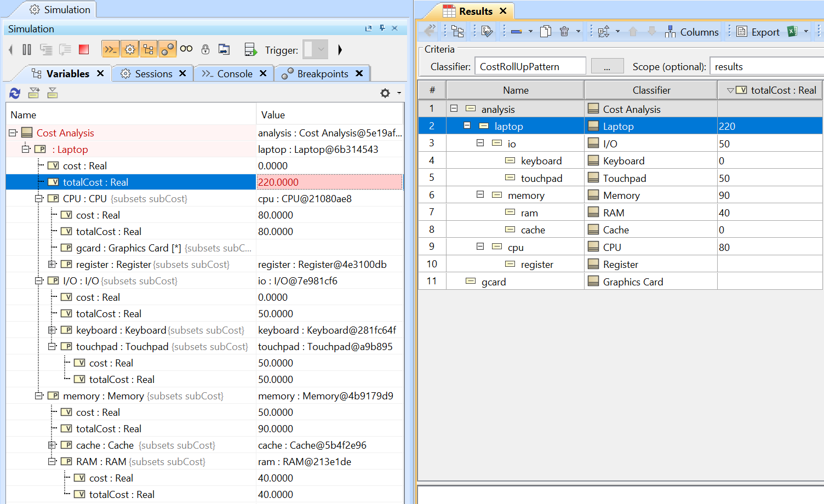The height and width of the screenshot is (504, 824).
Task: Open the Trigger dropdown
Action: pyautogui.click(x=316, y=50)
